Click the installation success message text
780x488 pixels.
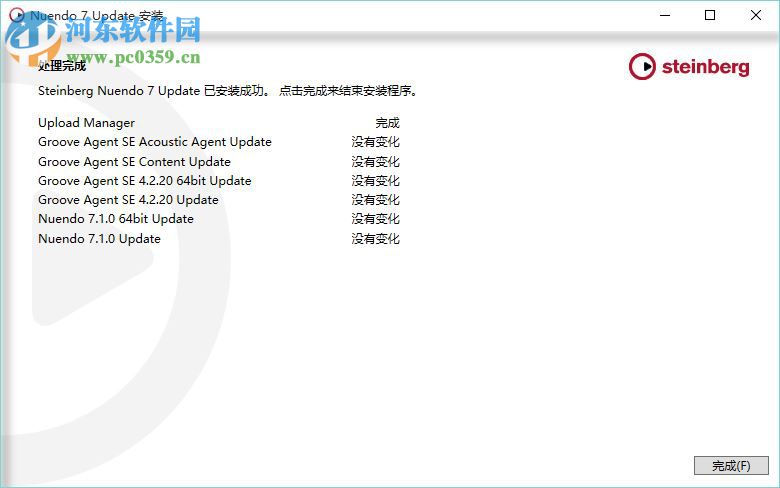click(227, 91)
